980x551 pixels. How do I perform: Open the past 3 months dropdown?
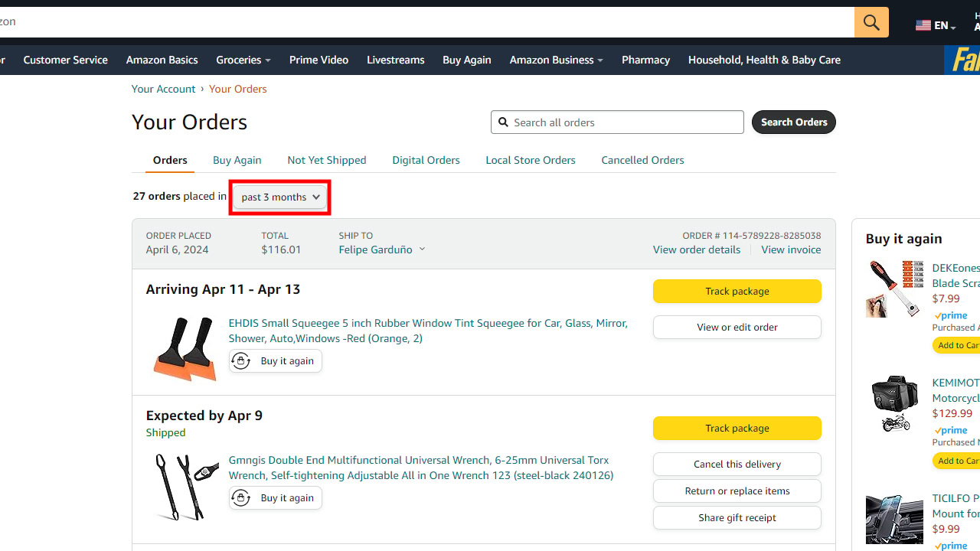(280, 197)
